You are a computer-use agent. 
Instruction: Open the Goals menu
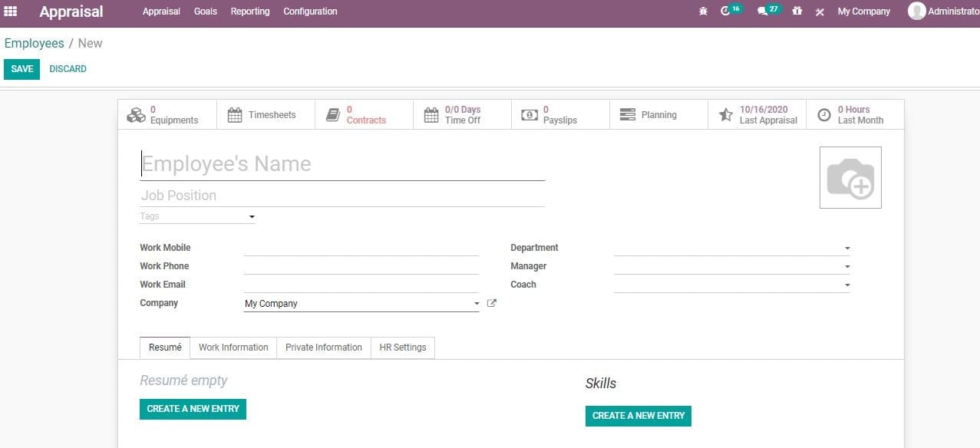pos(206,12)
